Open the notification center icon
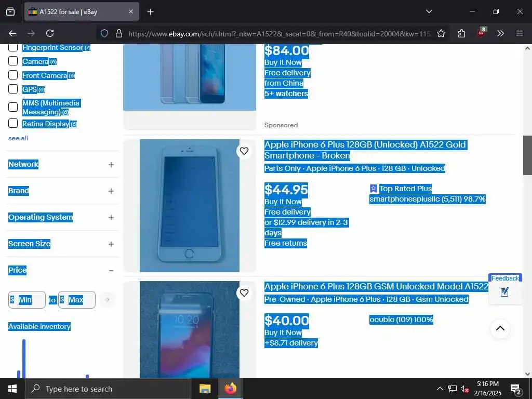The height and width of the screenshot is (399, 532). click(x=515, y=389)
